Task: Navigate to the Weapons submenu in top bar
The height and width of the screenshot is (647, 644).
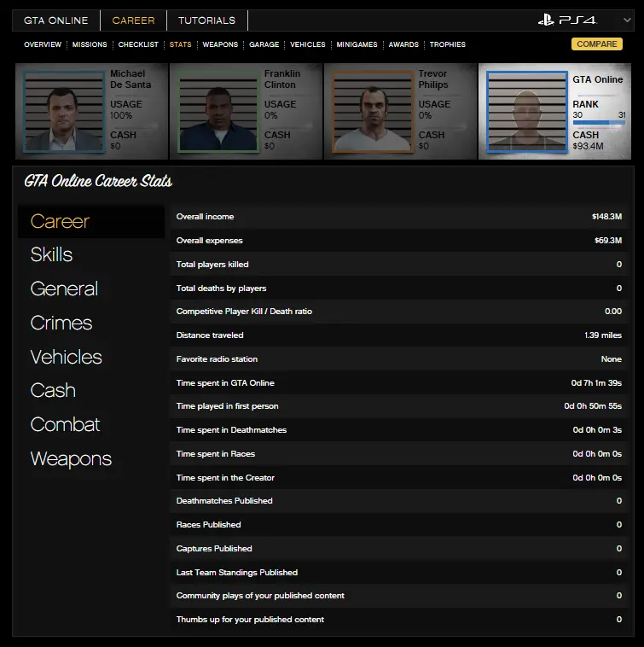Action: point(220,44)
